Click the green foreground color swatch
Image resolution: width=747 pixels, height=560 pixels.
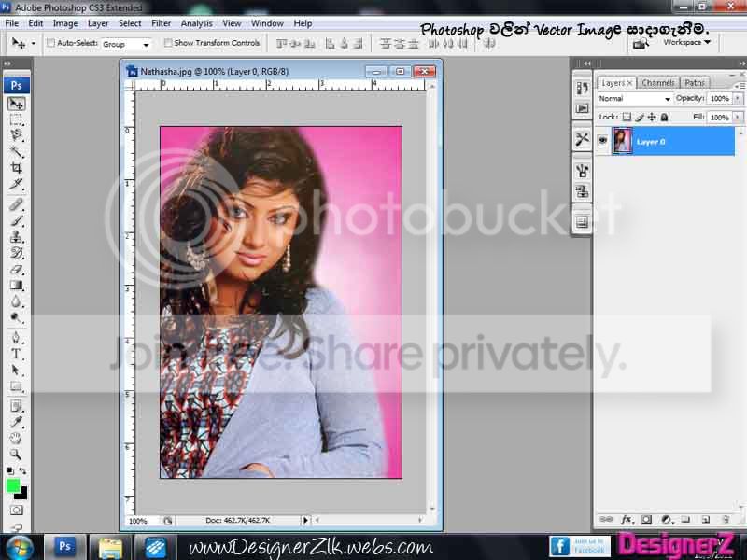click(13, 485)
